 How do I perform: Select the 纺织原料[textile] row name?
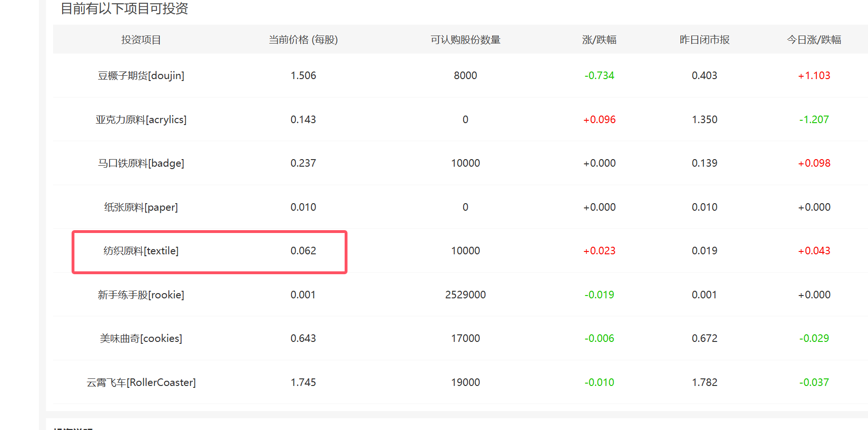tap(141, 251)
